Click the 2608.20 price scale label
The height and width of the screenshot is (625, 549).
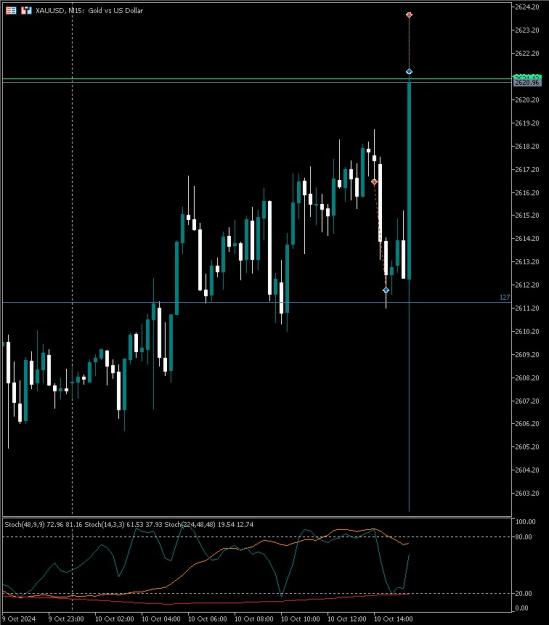tap(527, 377)
